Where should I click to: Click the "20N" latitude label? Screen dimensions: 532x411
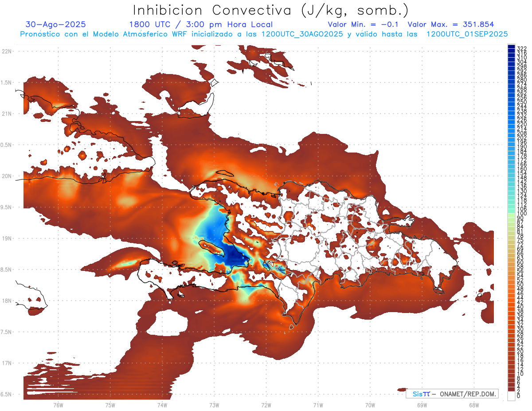tap(7, 176)
